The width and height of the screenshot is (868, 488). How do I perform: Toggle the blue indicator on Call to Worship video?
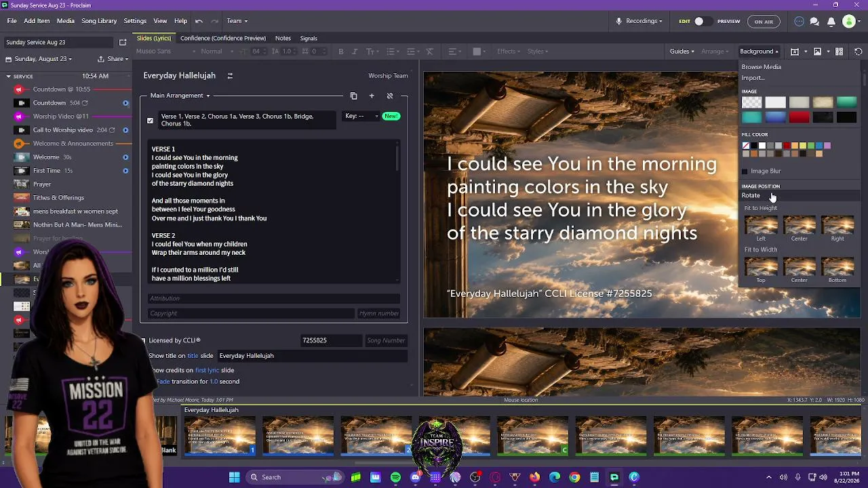125,130
